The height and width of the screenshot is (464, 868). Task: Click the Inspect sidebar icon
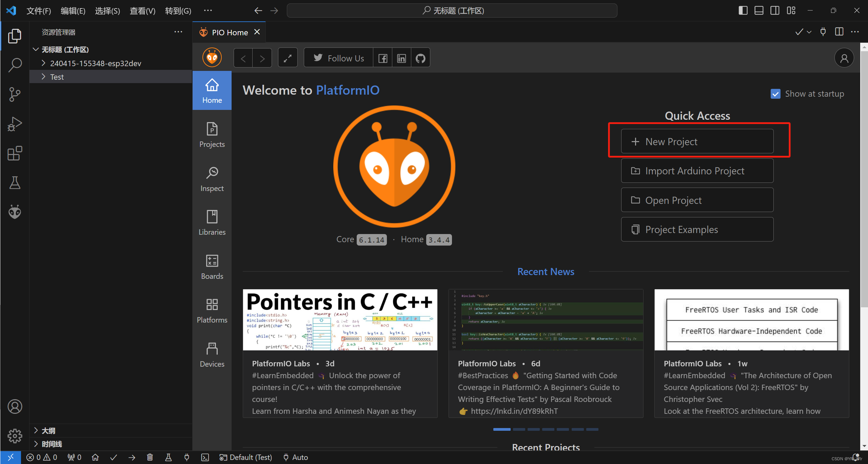point(212,179)
